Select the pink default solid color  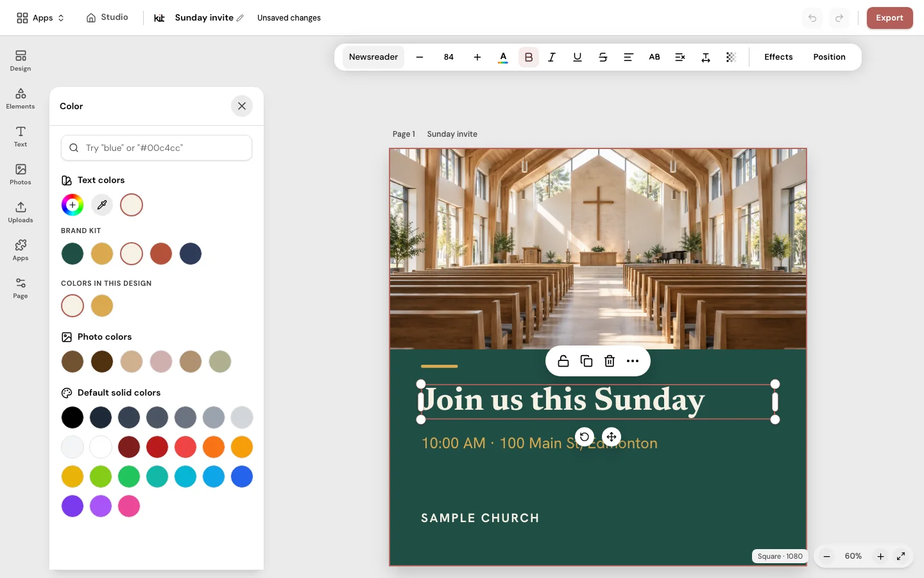click(x=129, y=506)
